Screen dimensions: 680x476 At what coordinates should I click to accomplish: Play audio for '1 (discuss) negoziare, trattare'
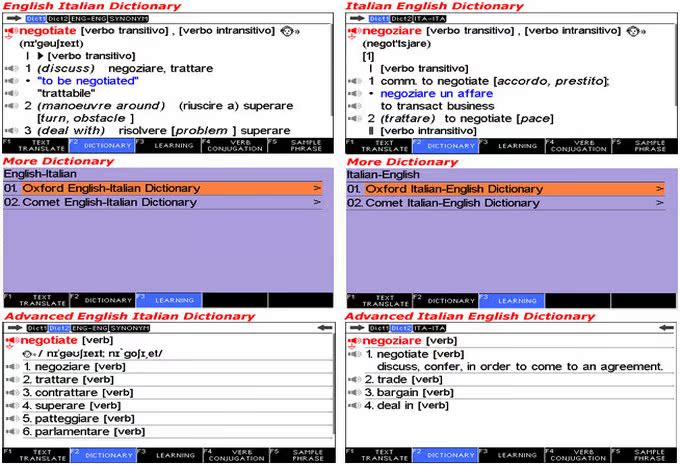tap(11, 68)
